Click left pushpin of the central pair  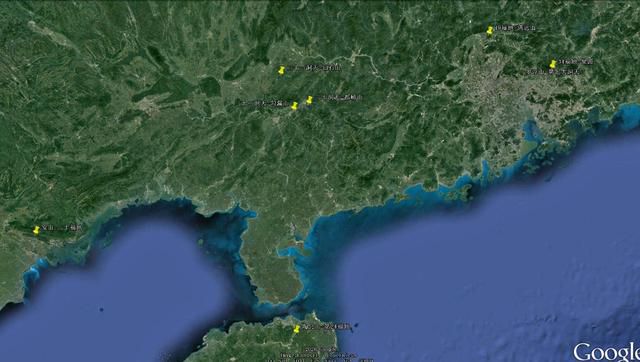pos(294,106)
